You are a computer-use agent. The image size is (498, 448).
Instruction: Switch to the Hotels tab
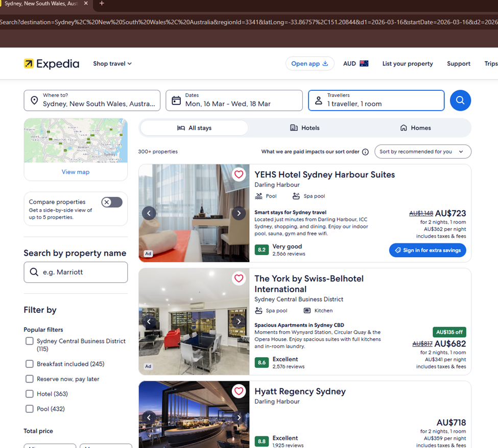coord(305,128)
